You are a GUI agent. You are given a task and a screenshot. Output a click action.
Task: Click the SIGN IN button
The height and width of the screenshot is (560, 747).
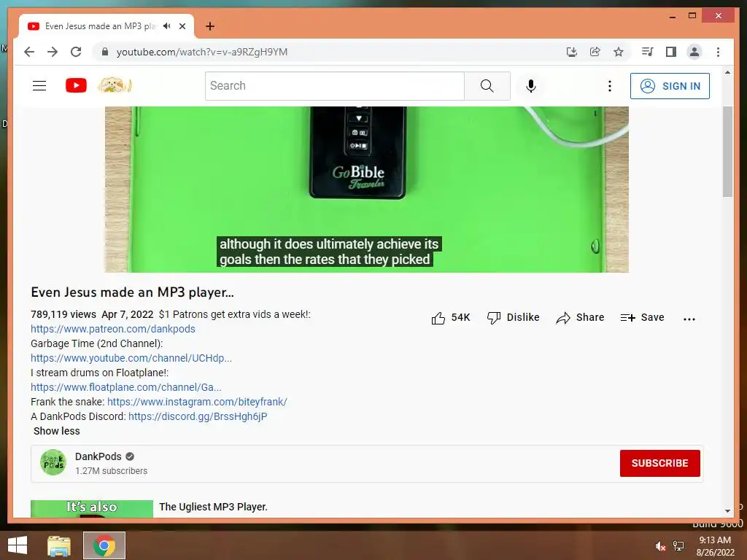click(x=670, y=86)
